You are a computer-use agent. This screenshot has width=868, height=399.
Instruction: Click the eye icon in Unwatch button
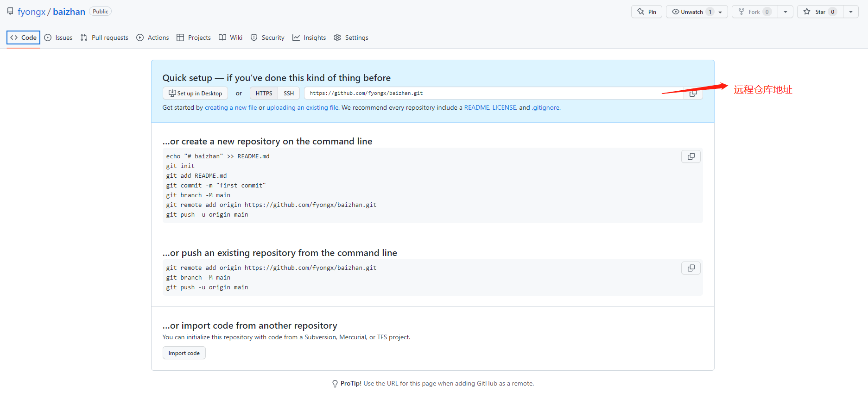(x=676, y=12)
